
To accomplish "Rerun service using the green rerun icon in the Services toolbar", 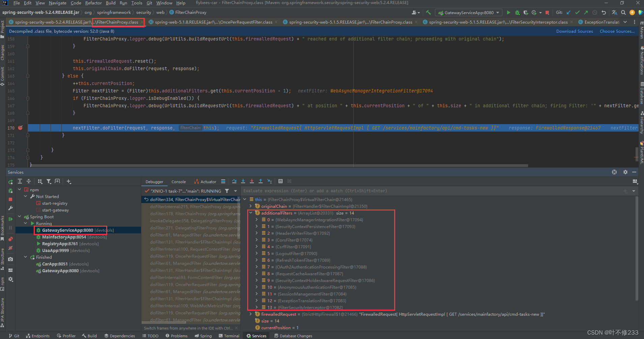I will pos(10,182).
